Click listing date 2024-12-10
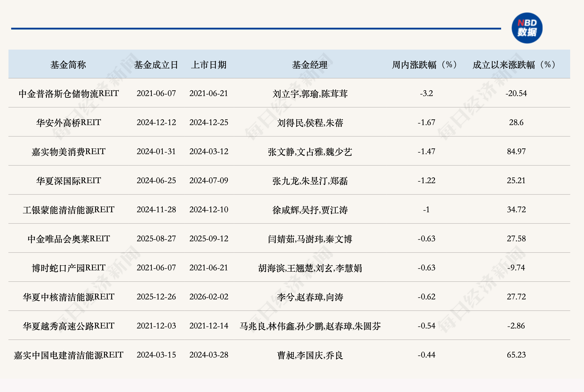Screen dimensions: 584x392 pyautogui.click(x=209, y=209)
